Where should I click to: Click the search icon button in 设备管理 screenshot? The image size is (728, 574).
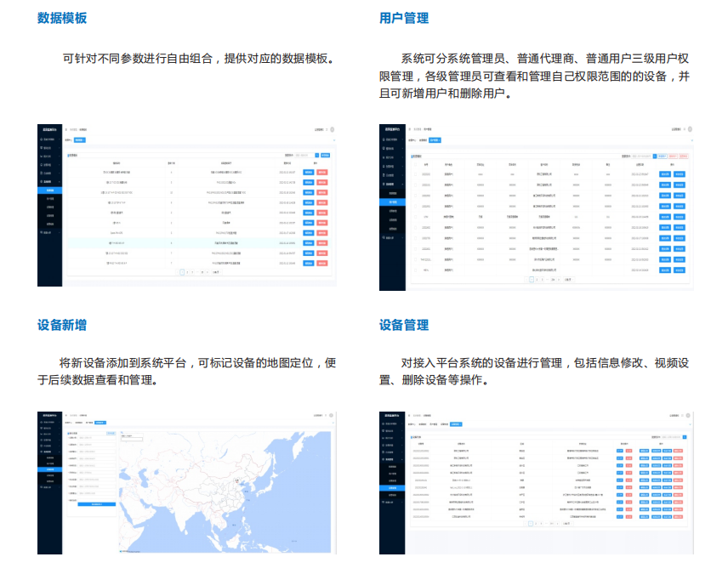[685, 437]
